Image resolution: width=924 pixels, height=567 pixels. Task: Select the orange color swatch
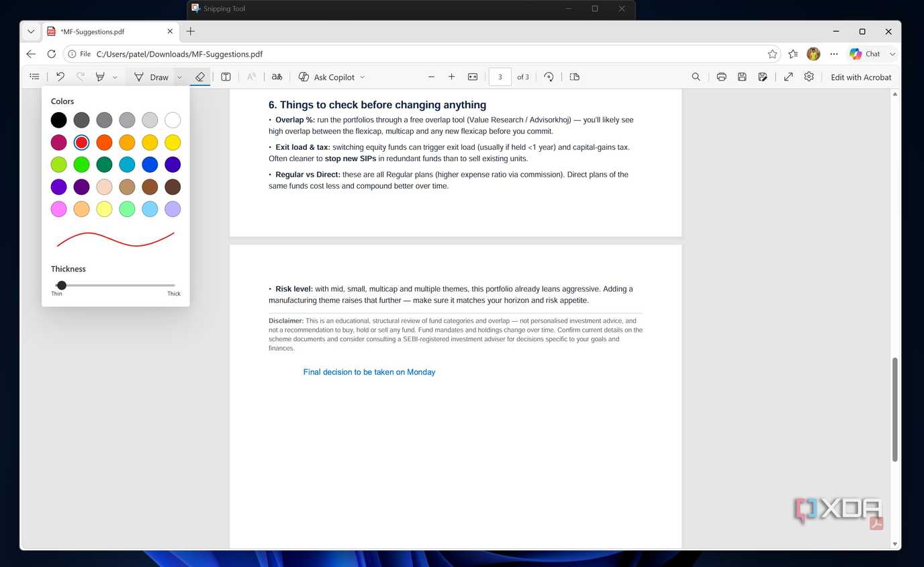click(x=104, y=142)
